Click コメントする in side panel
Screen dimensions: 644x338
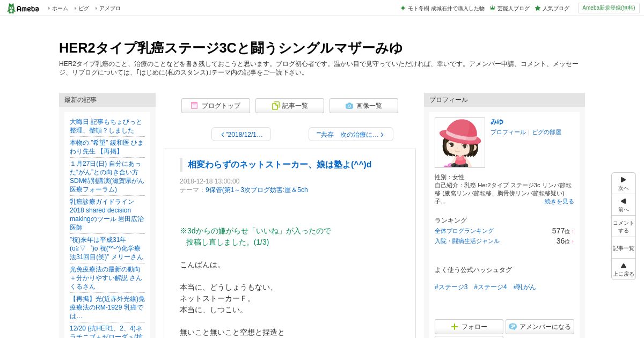(x=624, y=226)
